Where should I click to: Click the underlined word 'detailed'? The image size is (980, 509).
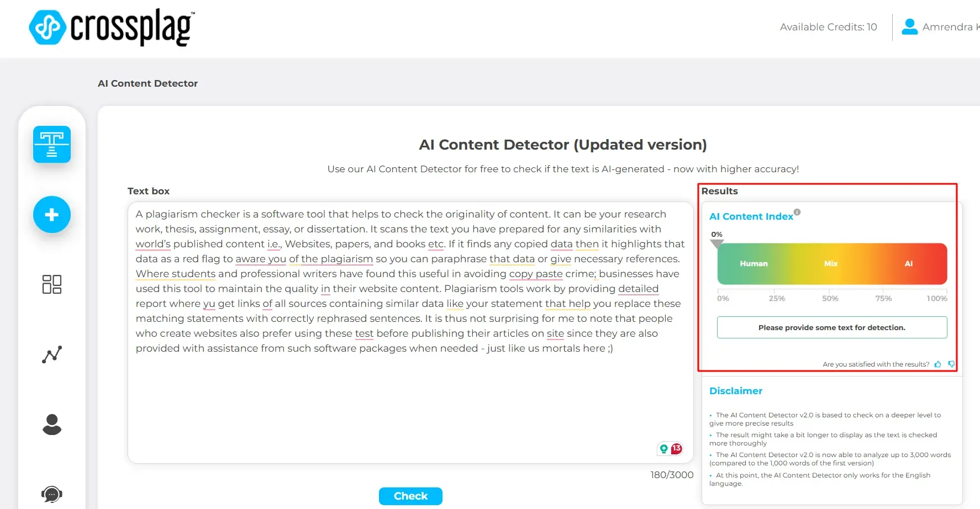(x=638, y=289)
